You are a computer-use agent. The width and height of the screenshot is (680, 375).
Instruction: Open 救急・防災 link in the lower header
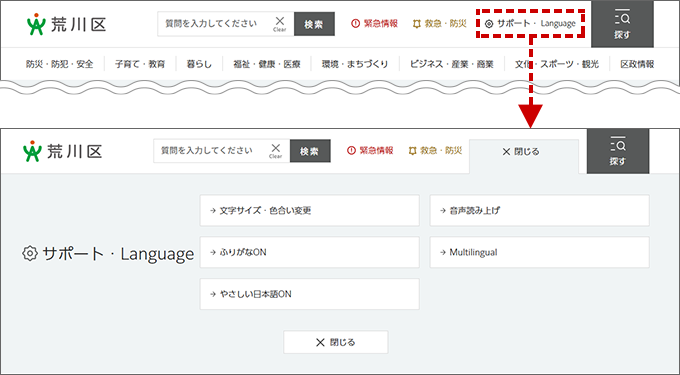click(x=435, y=150)
